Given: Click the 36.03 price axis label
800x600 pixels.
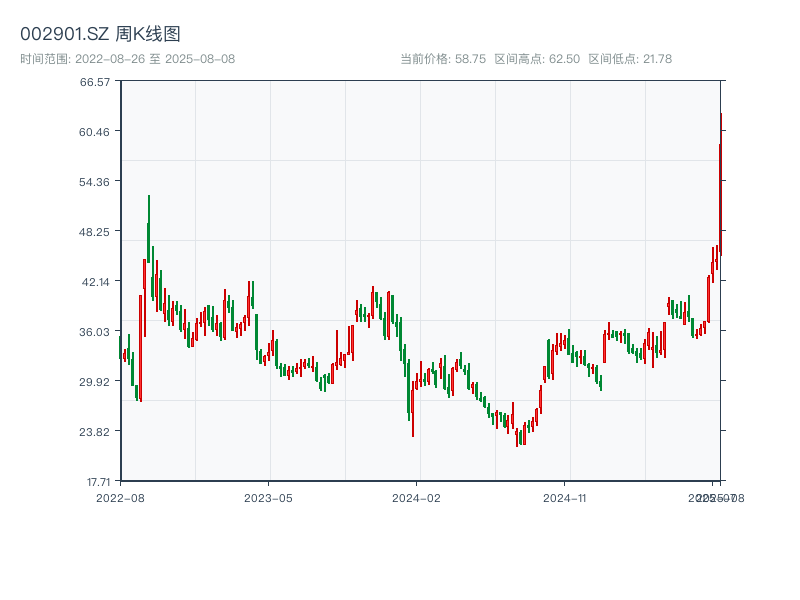Looking at the screenshot, I should (95, 332).
